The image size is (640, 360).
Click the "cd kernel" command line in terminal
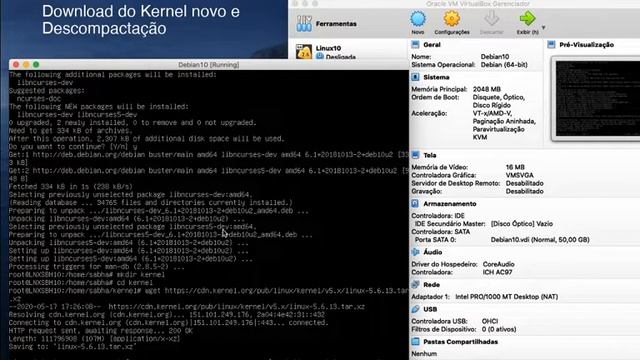click(x=81, y=282)
